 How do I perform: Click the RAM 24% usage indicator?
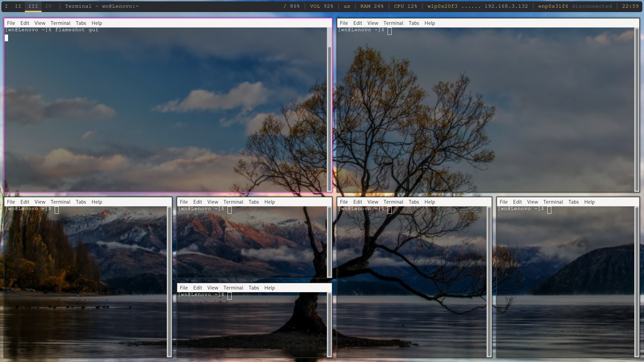[x=372, y=6]
